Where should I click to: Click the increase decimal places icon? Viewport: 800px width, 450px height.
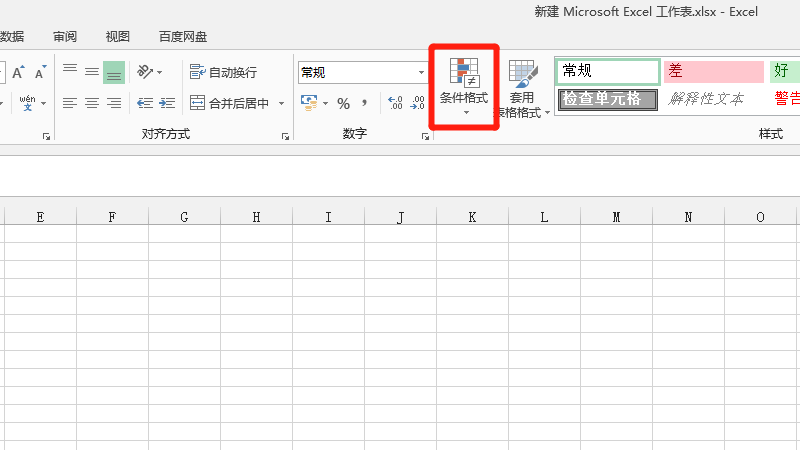395,103
